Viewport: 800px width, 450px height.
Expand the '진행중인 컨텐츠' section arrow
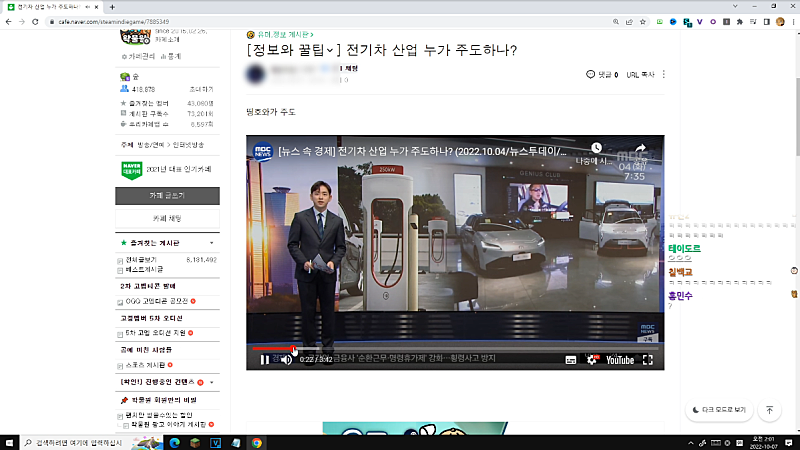click(x=212, y=382)
